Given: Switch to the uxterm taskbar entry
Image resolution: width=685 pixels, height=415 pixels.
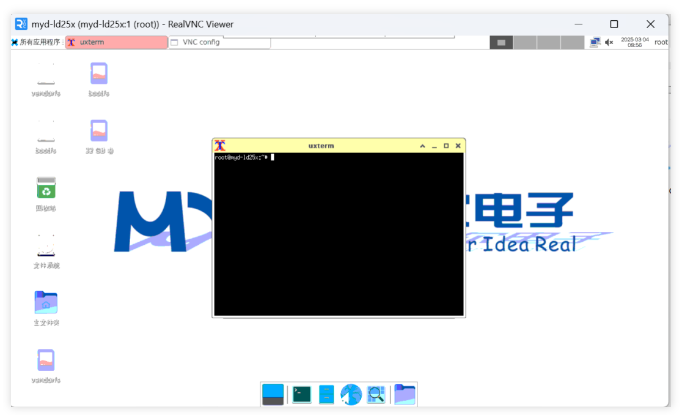Looking at the screenshot, I should click(x=116, y=42).
